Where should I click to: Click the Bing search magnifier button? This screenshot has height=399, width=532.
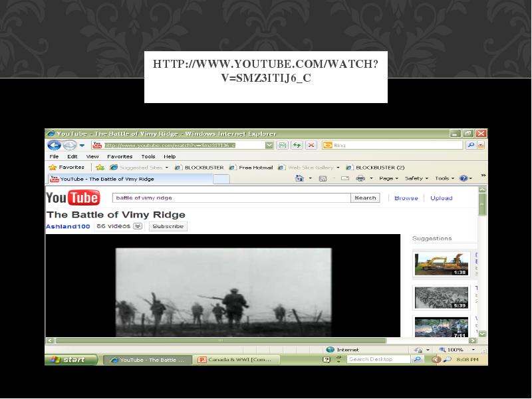coord(471,145)
